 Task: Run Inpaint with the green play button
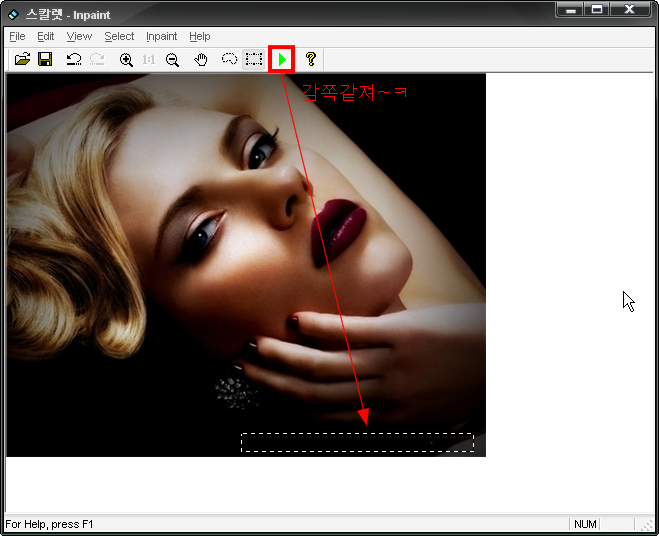(282, 60)
